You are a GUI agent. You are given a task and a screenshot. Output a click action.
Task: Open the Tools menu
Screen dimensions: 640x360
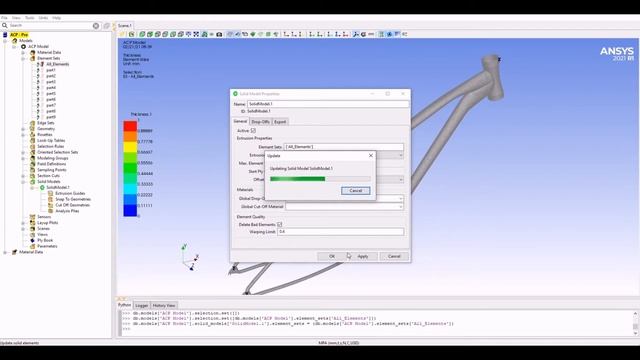[x=29, y=18]
